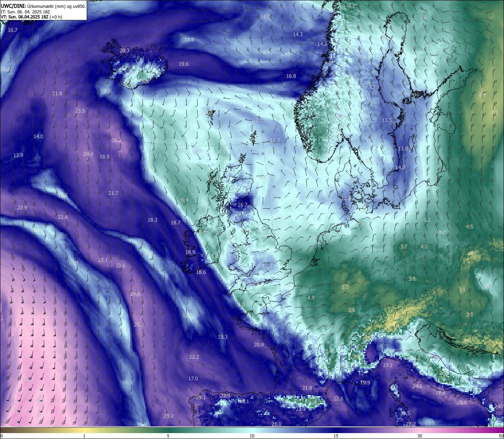
Task: Click the 4.5 value label
Action: 469,226
